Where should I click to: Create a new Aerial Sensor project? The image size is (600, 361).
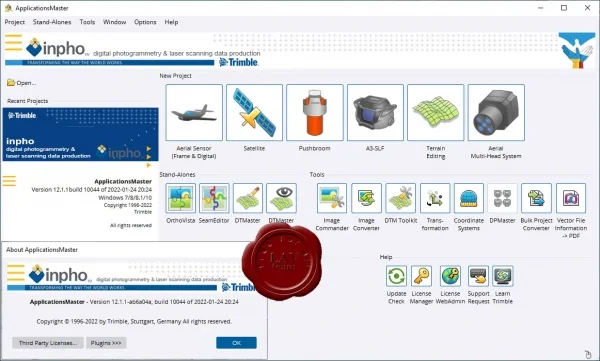pyautogui.click(x=194, y=113)
